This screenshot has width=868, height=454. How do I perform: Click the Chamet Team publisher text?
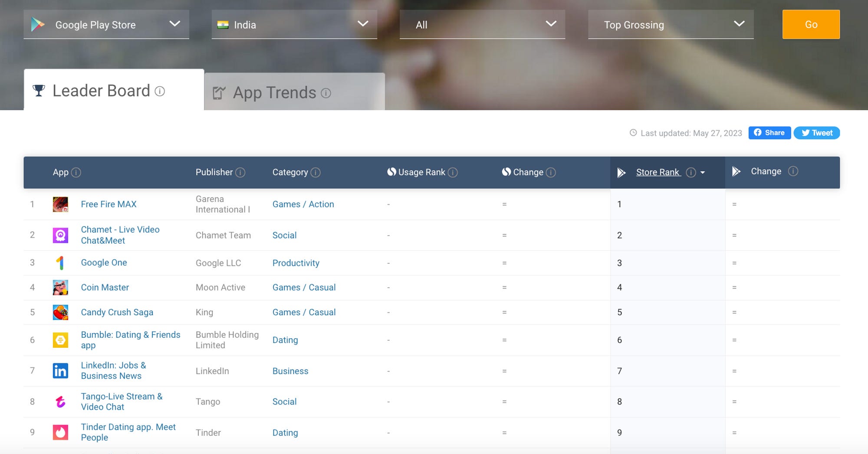[223, 235]
